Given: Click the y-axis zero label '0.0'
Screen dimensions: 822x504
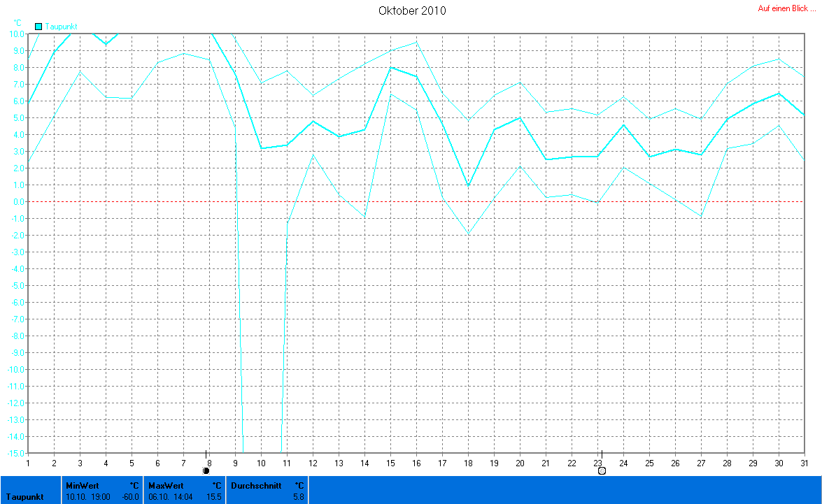Looking at the screenshot, I should click(19, 202).
